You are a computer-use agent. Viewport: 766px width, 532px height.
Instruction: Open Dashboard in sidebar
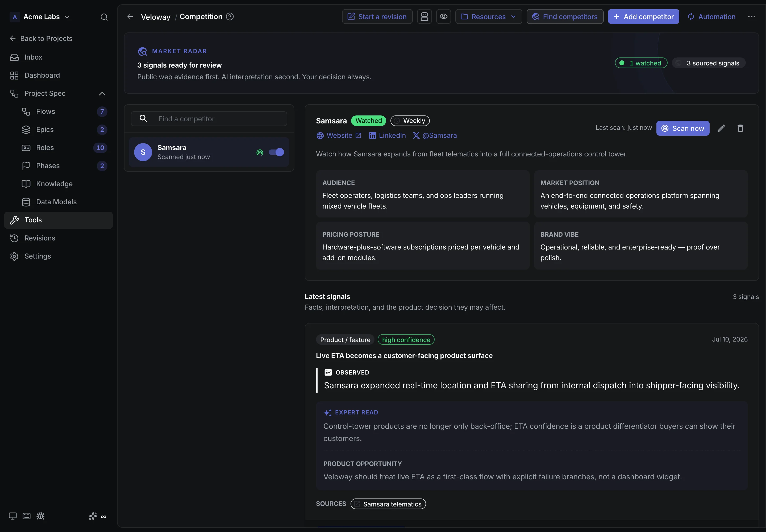tap(59, 75)
